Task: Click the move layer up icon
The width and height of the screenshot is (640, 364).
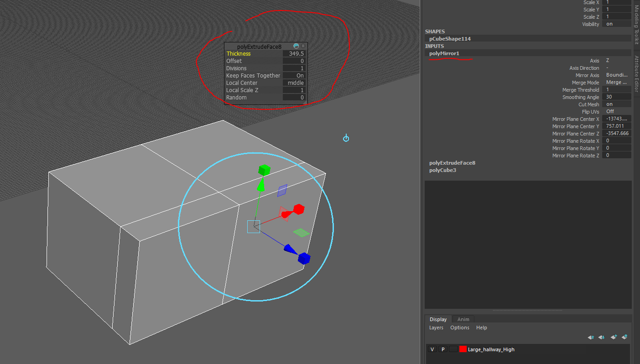Action: tap(591, 337)
